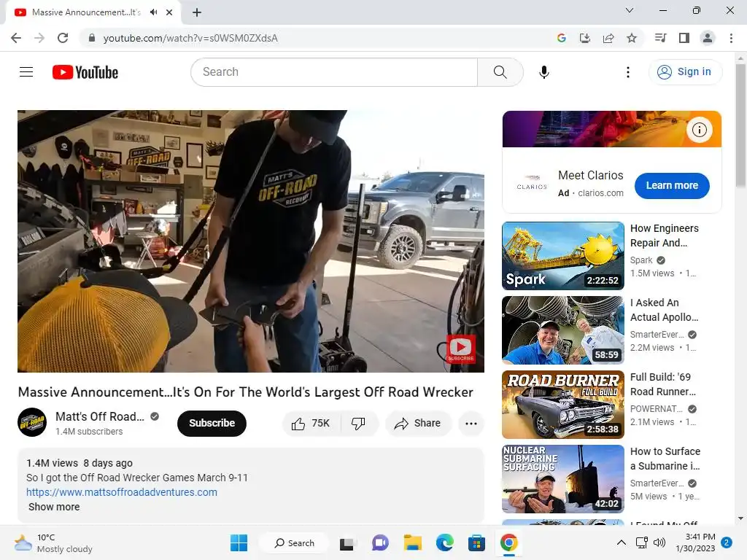Image resolution: width=747 pixels, height=560 pixels.
Task: Click the main video player
Action: 251,241
